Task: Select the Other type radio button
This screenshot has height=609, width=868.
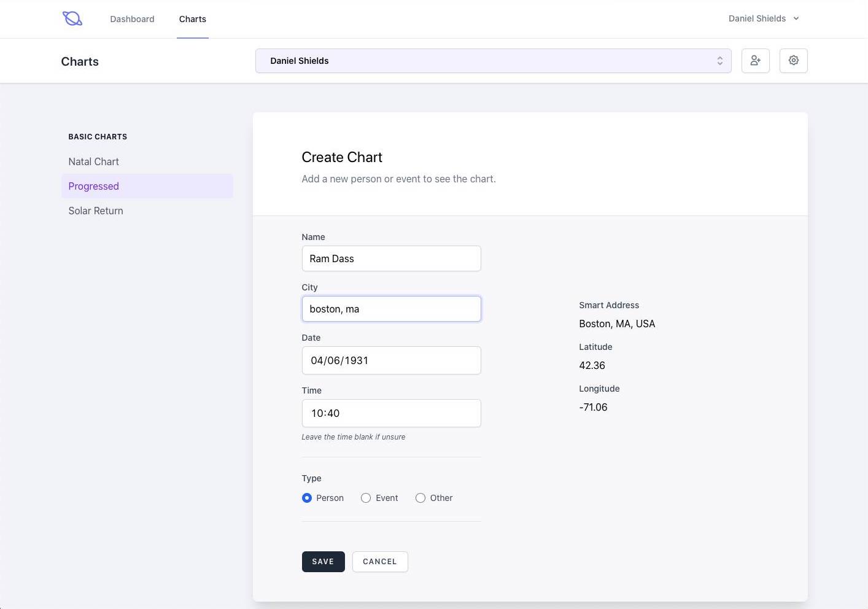Action: (x=420, y=498)
